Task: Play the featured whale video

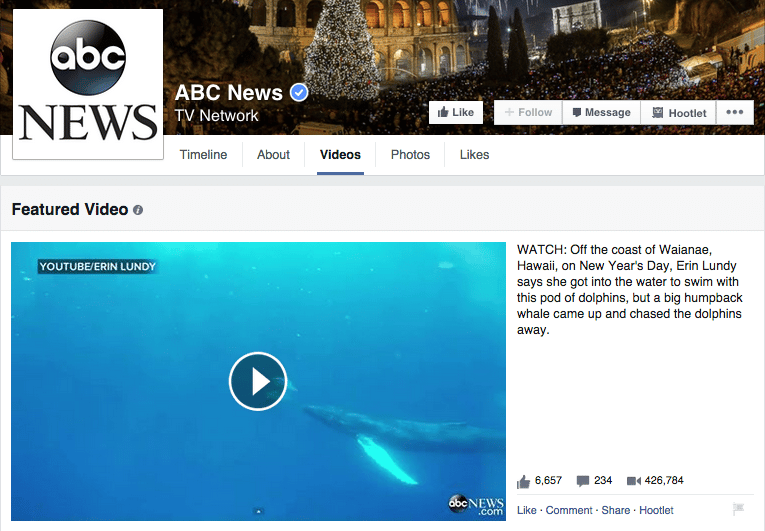Action: coord(258,381)
